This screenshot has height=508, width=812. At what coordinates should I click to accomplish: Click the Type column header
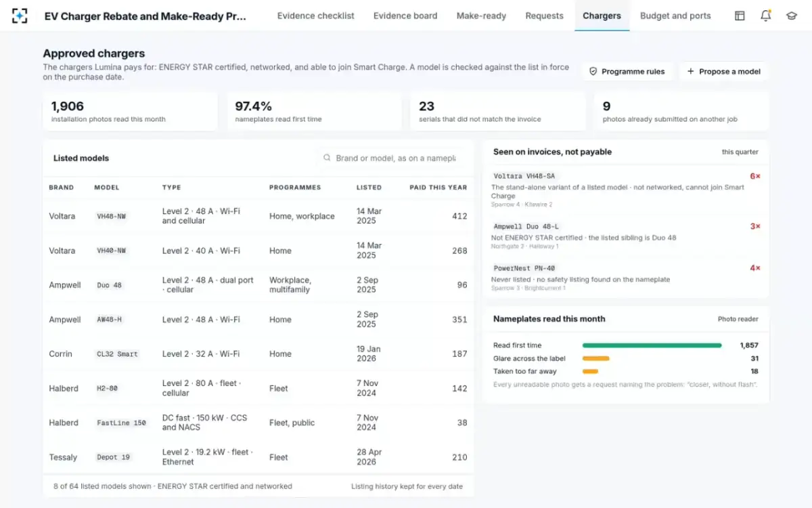(x=172, y=188)
